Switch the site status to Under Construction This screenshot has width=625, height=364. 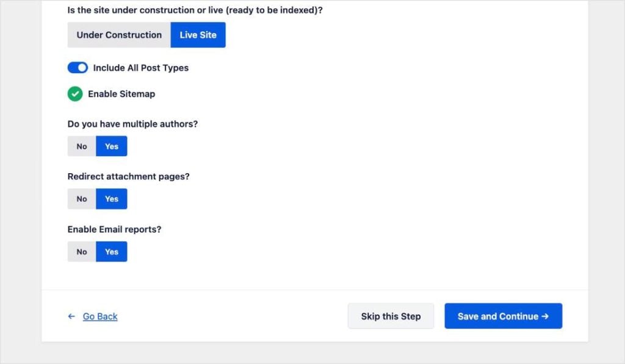[x=118, y=35]
